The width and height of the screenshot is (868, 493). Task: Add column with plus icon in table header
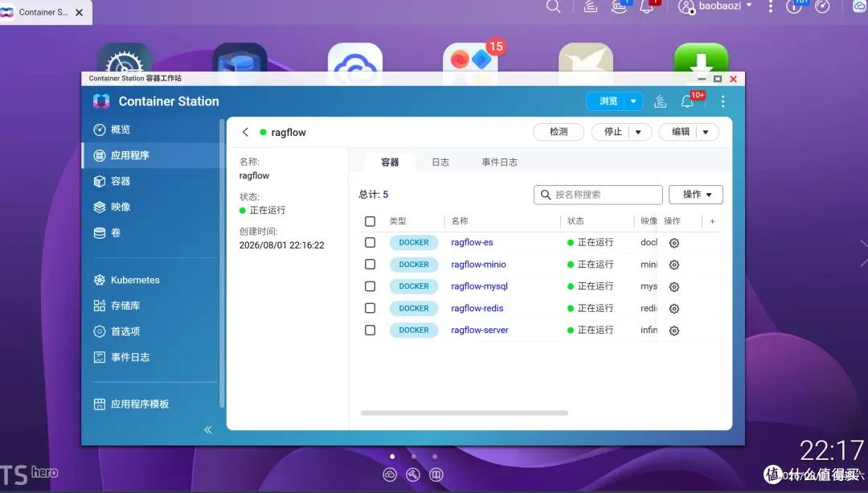pyautogui.click(x=712, y=221)
